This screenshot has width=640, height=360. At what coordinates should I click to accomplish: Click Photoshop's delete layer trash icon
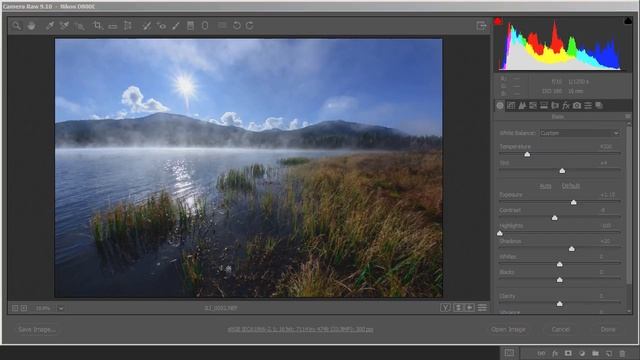[x=622, y=353]
